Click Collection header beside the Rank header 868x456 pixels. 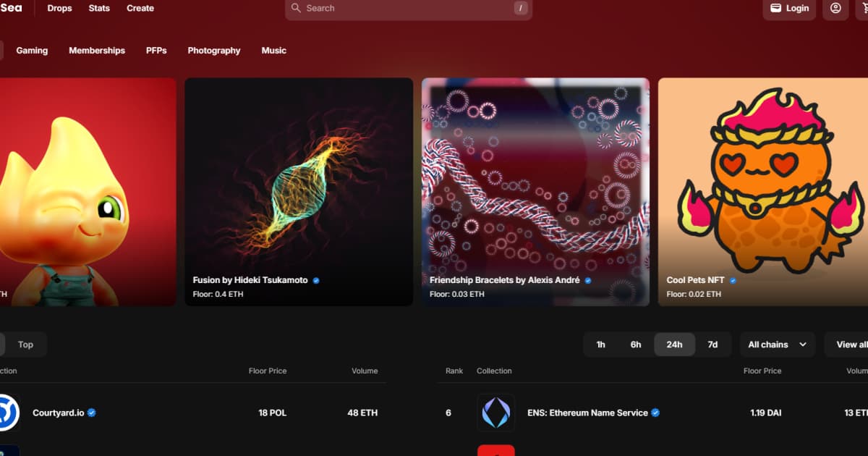pos(494,371)
